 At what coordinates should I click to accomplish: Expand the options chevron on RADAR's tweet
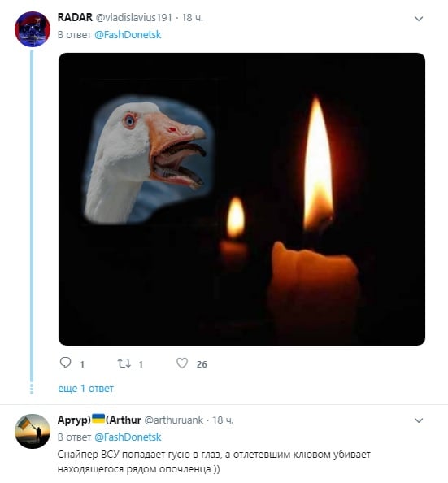pos(419,19)
